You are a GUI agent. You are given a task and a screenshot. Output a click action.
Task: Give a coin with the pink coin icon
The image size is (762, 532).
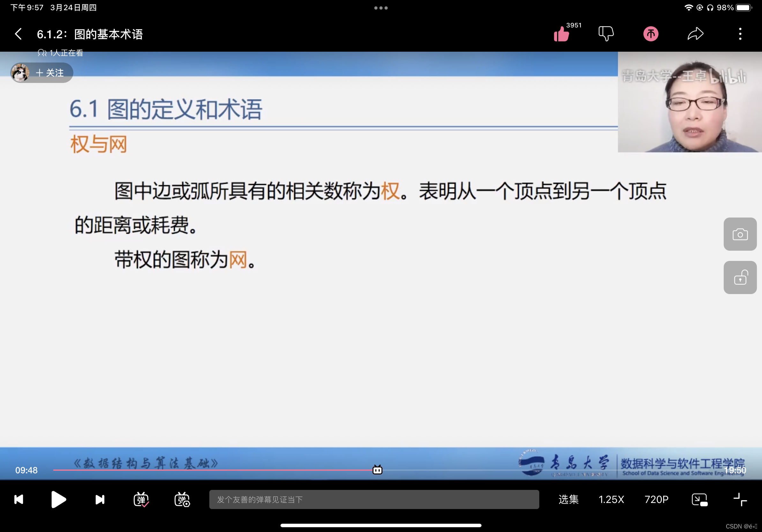click(651, 34)
